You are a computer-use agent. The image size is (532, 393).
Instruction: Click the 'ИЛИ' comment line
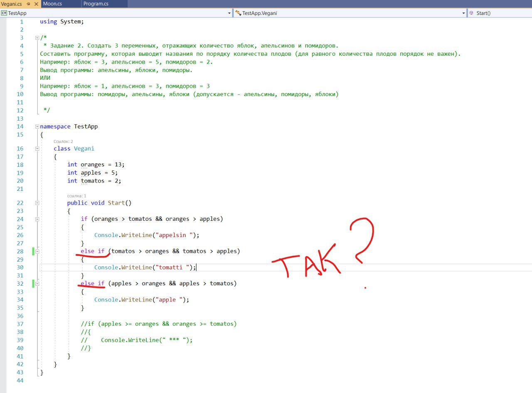[x=45, y=78]
